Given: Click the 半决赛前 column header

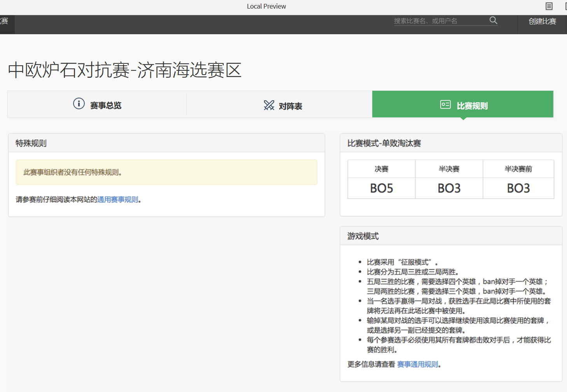Looking at the screenshot, I should (x=518, y=169).
